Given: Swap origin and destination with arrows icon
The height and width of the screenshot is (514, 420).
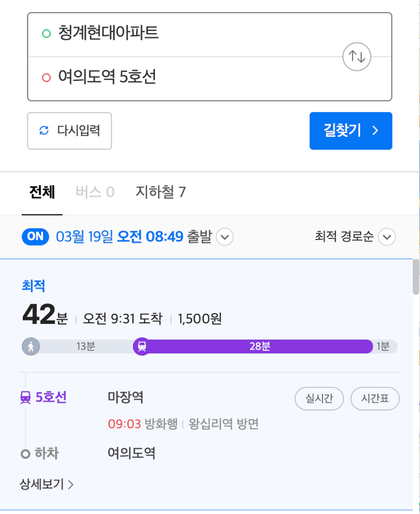Looking at the screenshot, I should 357,57.
